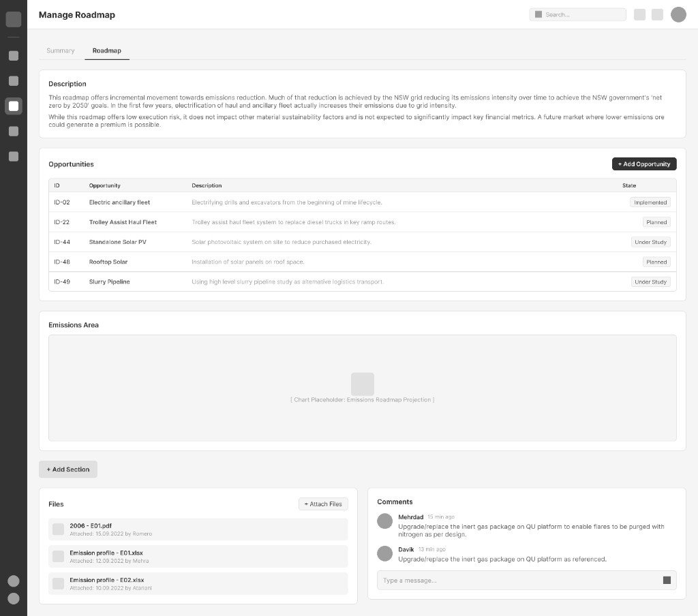Click the second square icon beside the search

tap(658, 15)
